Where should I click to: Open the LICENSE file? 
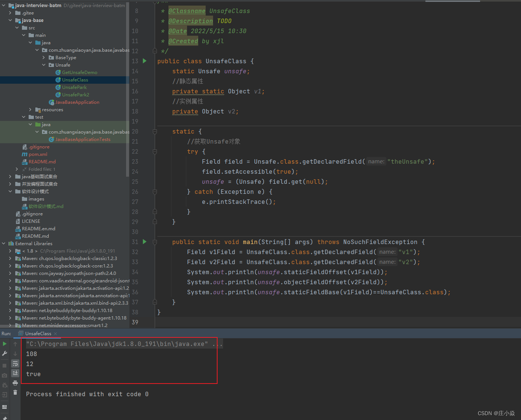[31, 221]
